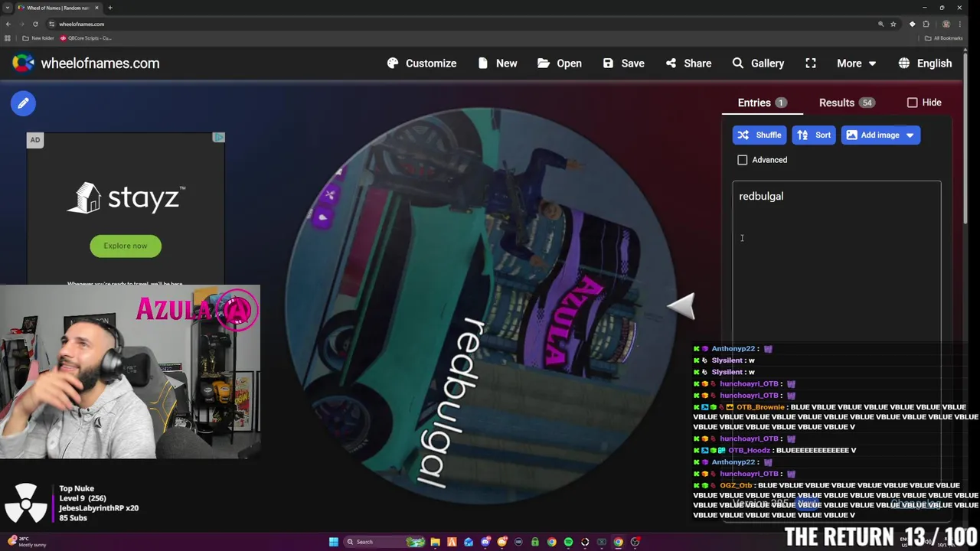
Task: Expand the Add image dropdown arrow
Action: point(910,135)
